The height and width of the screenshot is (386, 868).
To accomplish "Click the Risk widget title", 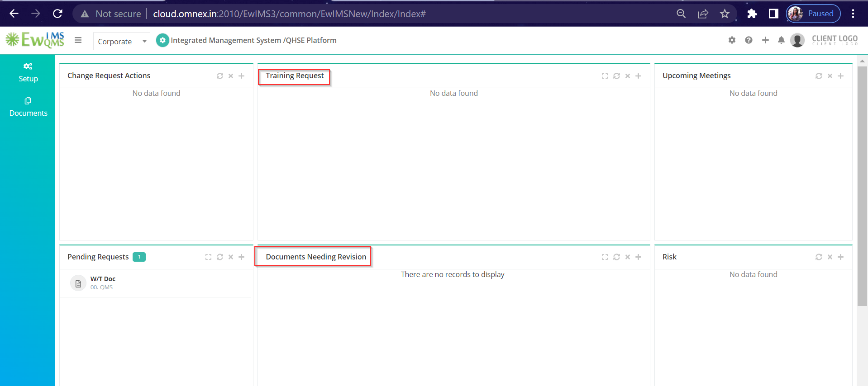I will [x=669, y=257].
